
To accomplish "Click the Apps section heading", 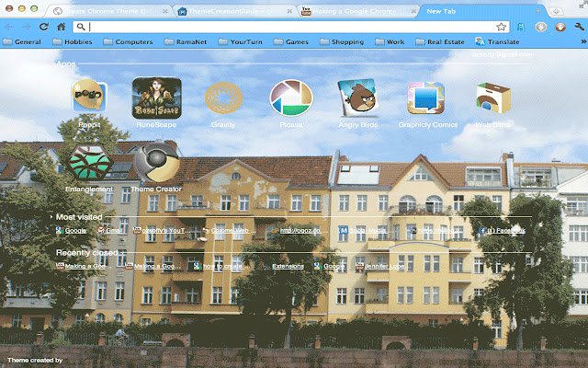I will point(66,63).
